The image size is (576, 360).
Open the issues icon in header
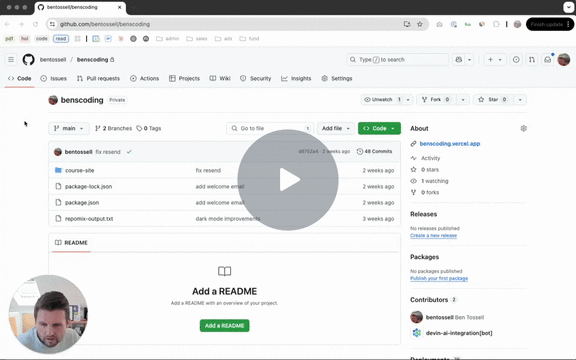tap(516, 60)
